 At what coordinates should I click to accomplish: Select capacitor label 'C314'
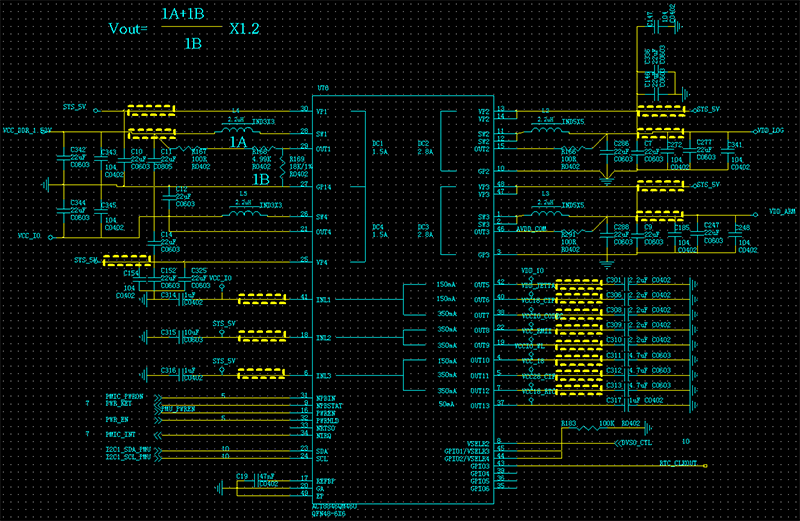[168, 295]
